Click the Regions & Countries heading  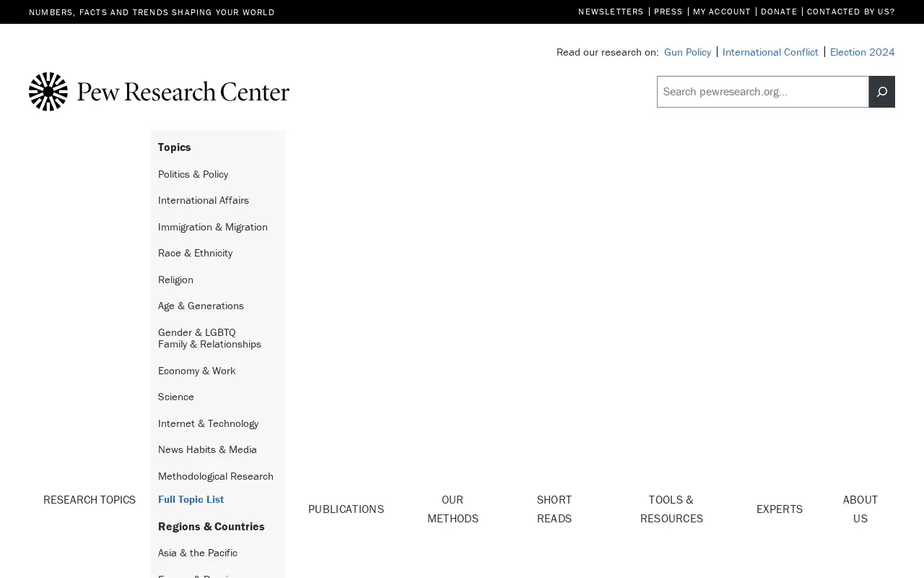click(x=212, y=527)
